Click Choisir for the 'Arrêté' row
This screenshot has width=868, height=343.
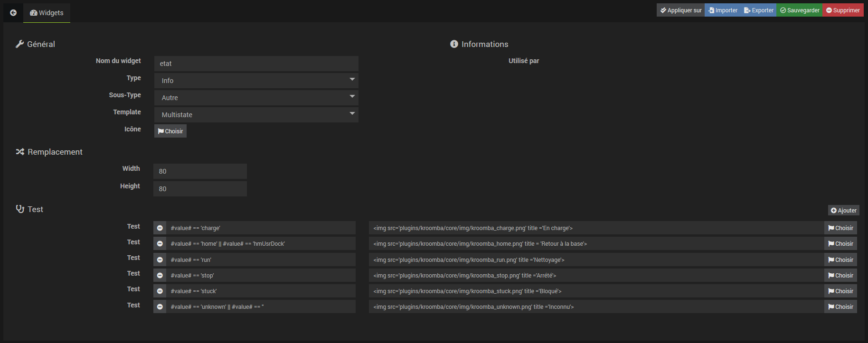pos(840,276)
